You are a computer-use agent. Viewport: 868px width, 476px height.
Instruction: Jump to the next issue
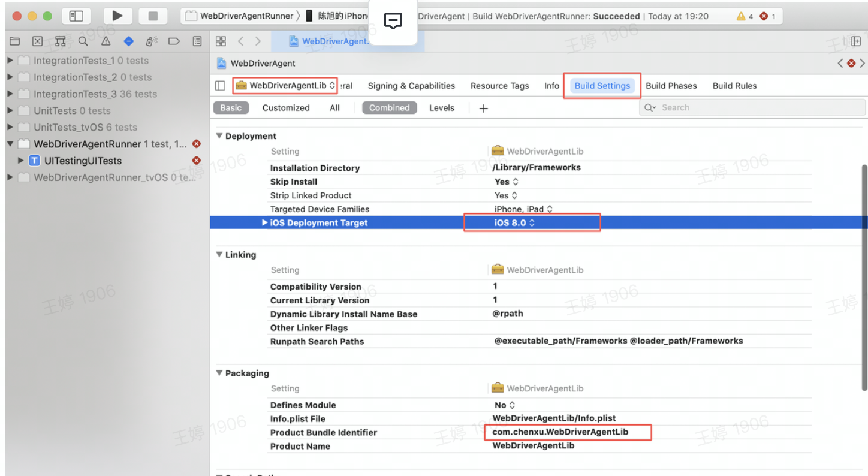(862, 63)
